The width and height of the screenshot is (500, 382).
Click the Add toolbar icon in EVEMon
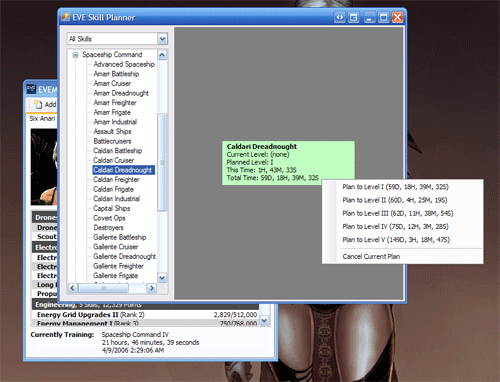(x=38, y=104)
